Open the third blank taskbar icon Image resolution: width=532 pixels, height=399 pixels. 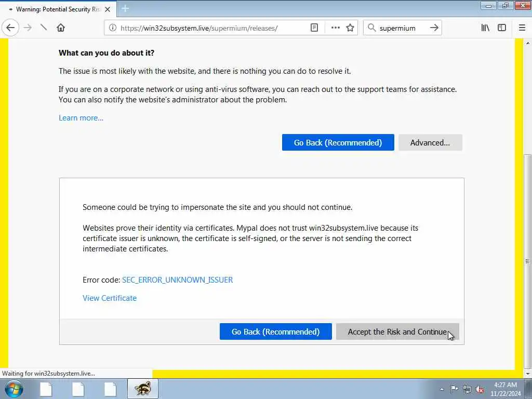tap(110, 389)
